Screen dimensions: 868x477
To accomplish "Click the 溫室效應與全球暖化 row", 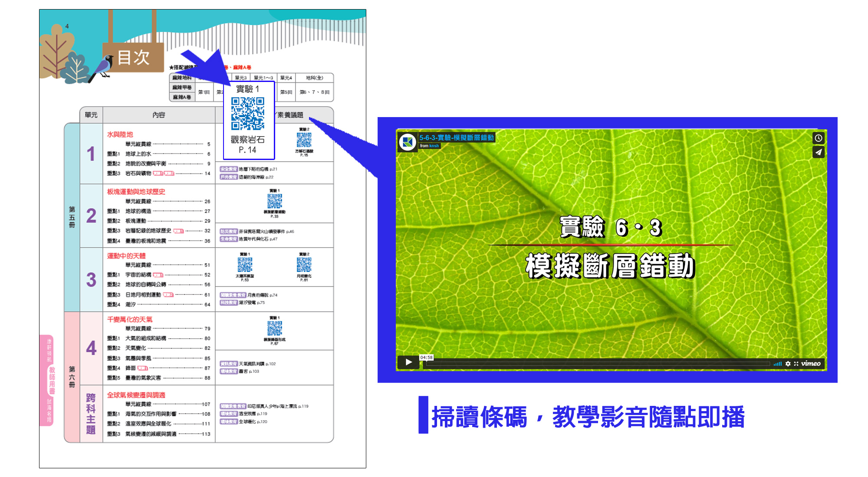I will (159, 424).
